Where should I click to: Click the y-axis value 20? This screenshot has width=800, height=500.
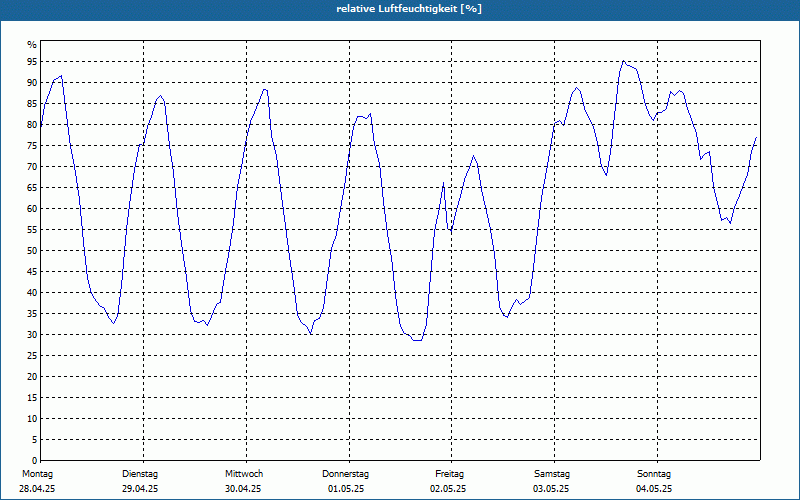(x=32, y=377)
